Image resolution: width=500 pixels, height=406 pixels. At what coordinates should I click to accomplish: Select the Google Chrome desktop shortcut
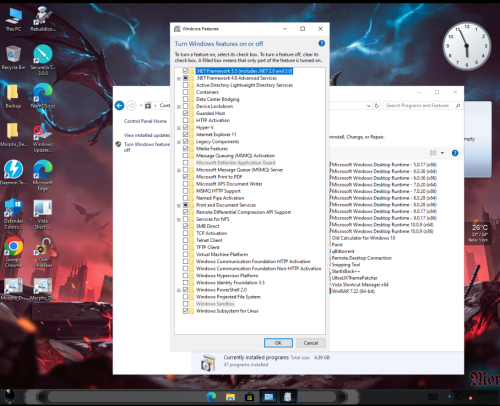pos(13,252)
